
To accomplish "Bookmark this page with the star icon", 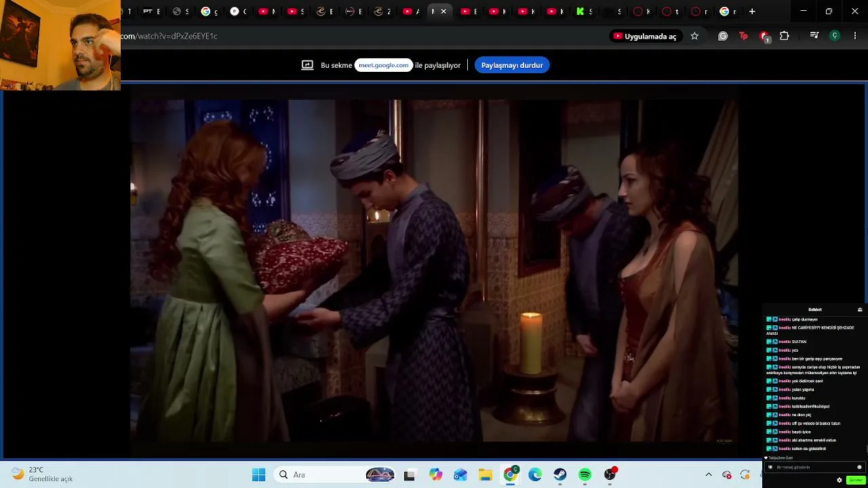I will 694,36.
